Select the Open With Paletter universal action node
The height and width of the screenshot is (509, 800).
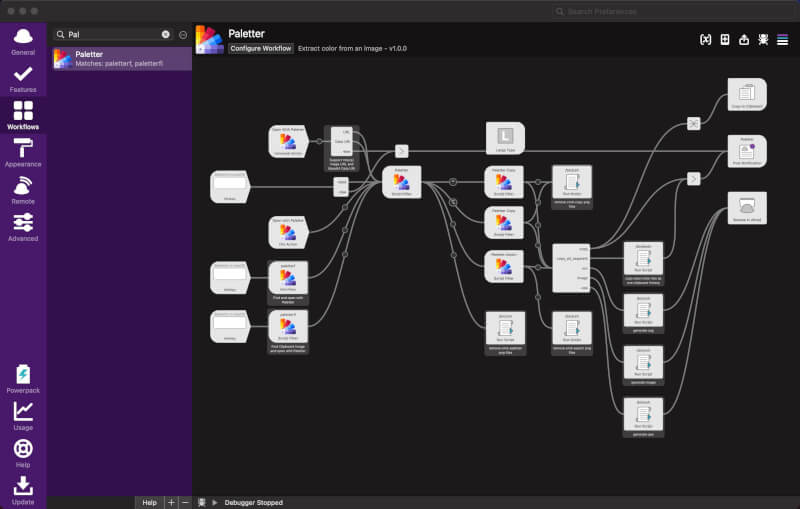tap(288, 141)
